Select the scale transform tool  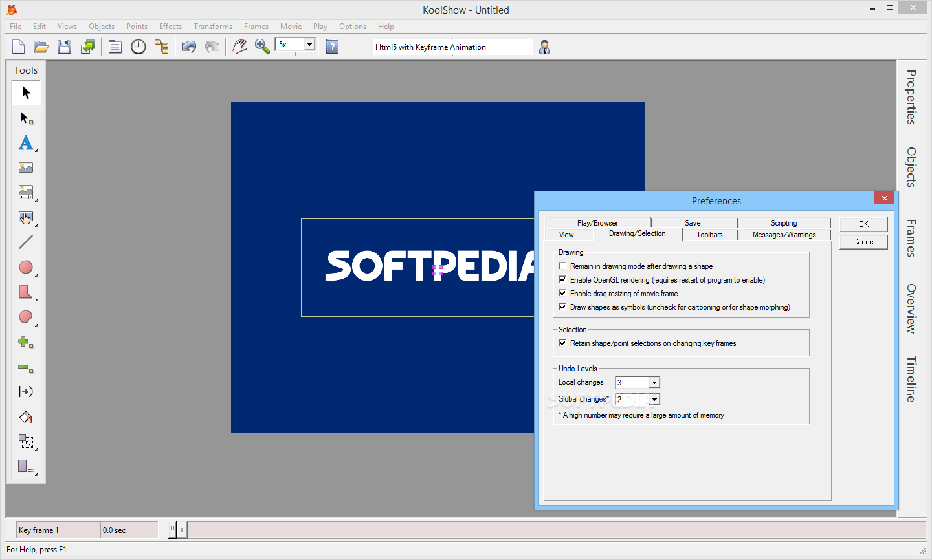point(26,442)
